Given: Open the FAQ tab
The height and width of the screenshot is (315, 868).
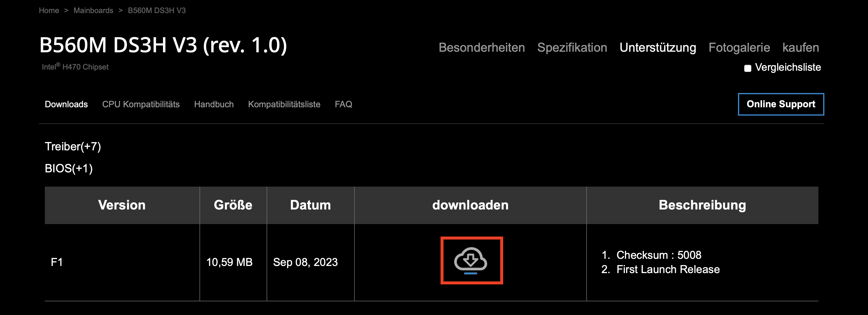Looking at the screenshot, I should pyautogui.click(x=343, y=104).
